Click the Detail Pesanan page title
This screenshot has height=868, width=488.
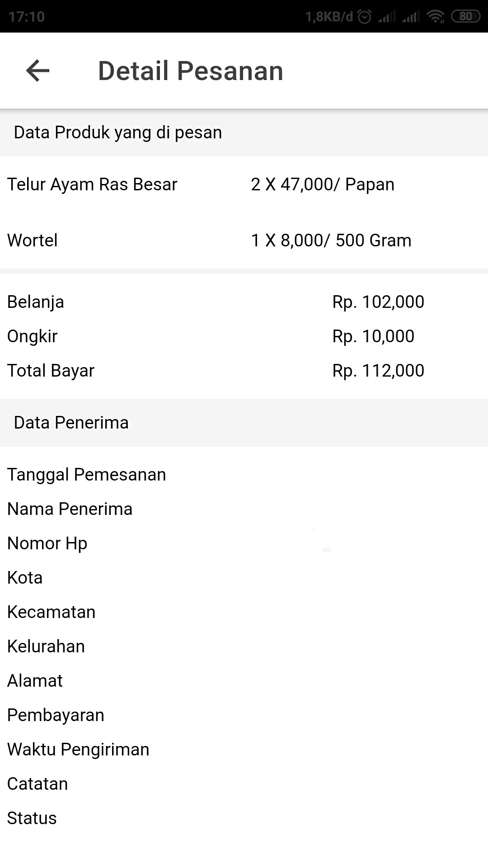190,71
